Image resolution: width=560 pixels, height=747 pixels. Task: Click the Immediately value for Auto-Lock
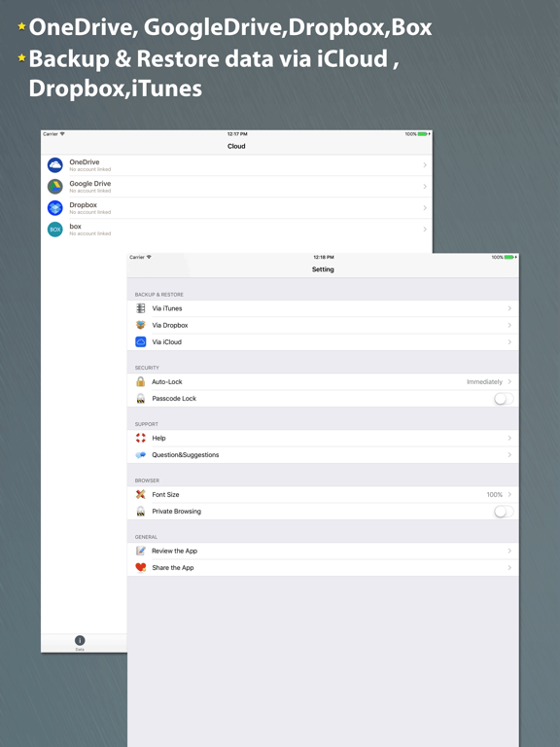coord(484,381)
